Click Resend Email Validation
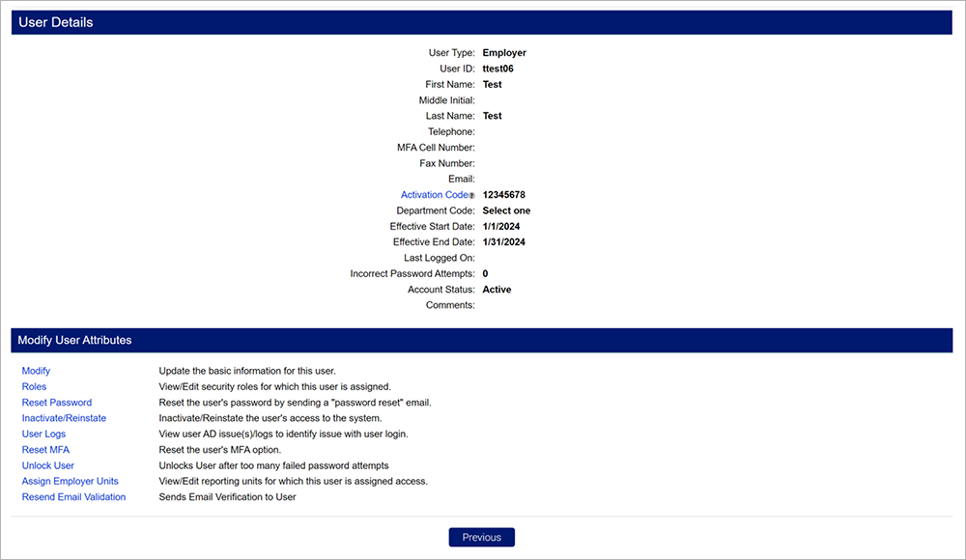The height and width of the screenshot is (560, 966). tap(74, 497)
